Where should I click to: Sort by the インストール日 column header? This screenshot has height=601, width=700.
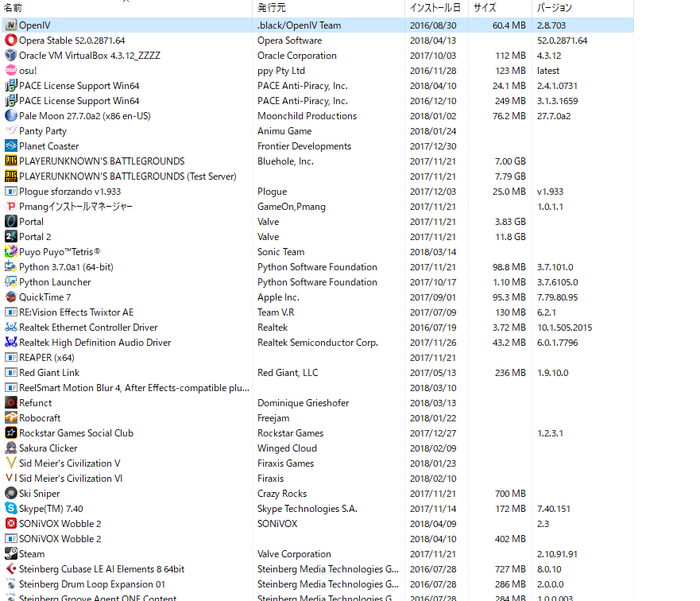[x=437, y=8]
